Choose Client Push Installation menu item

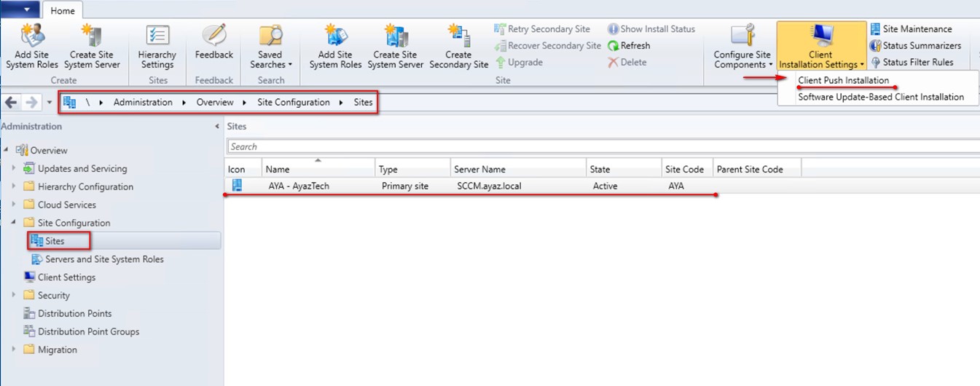pyautogui.click(x=844, y=80)
